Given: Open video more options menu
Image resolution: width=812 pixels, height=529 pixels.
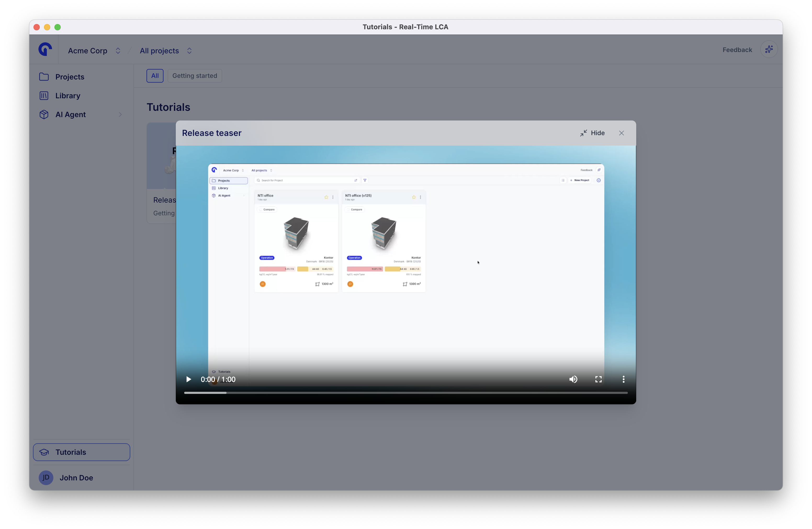Looking at the screenshot, I should coord(623,379).
